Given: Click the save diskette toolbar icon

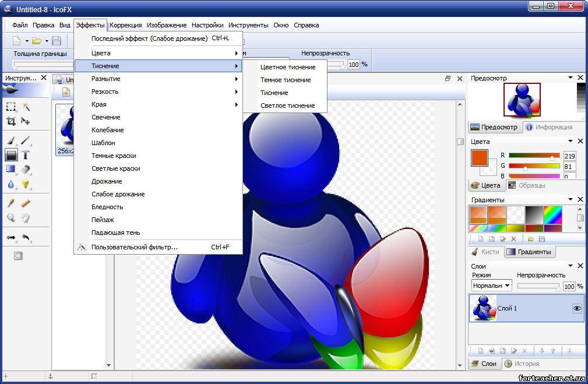Looking at the screenshot, I should pyautogui.click(x=57, y=41).
